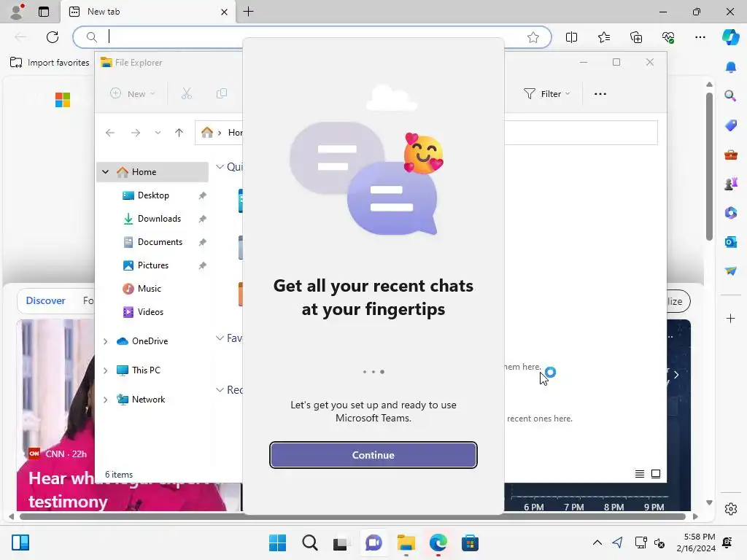Click Import favorites in Edge

click(50, 63)
